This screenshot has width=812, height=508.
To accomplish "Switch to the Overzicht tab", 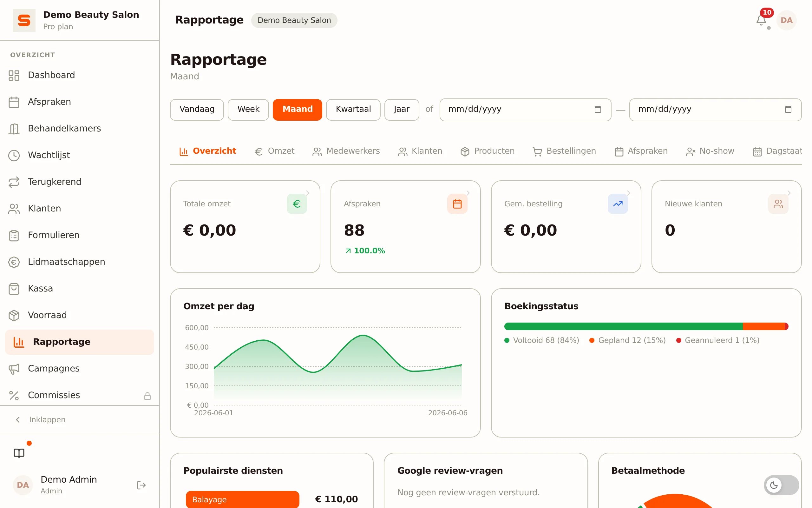I will [x=208, y=151].
